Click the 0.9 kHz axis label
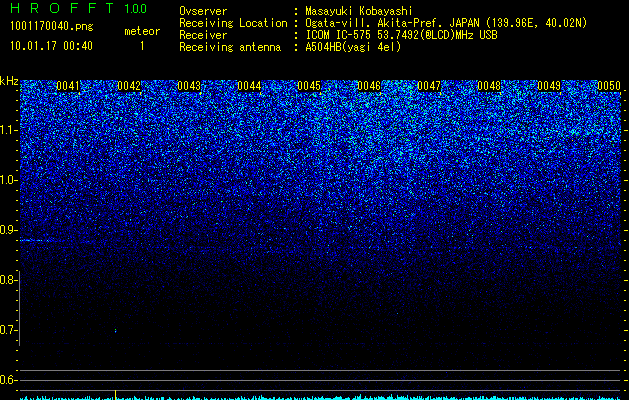This screenshot has width=629, height=400. [x=8, y=230]
